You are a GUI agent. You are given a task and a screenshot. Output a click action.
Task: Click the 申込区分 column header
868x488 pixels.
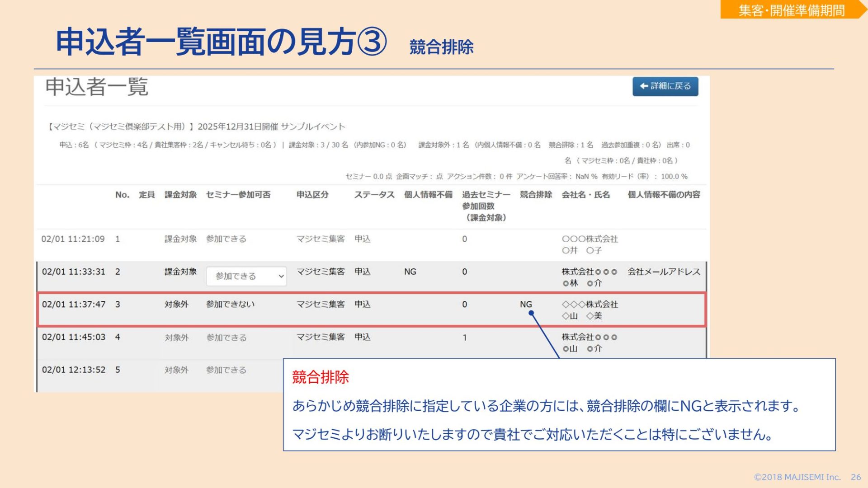(x=312, y=195)
